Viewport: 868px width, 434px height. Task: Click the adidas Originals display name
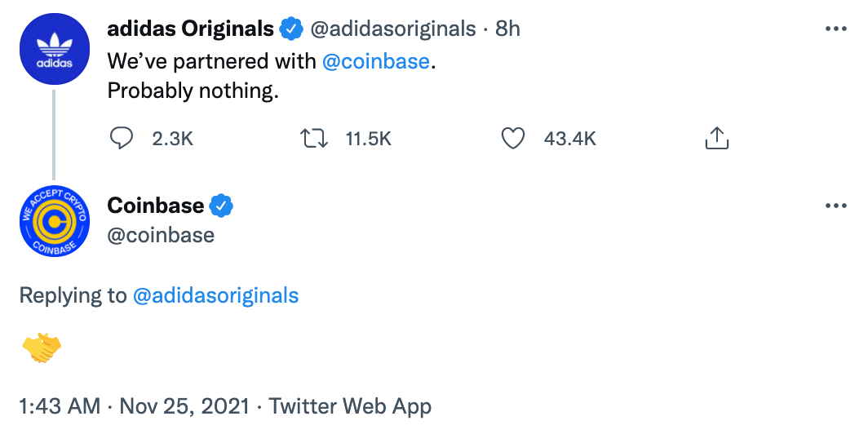click(x=190, y=29)
